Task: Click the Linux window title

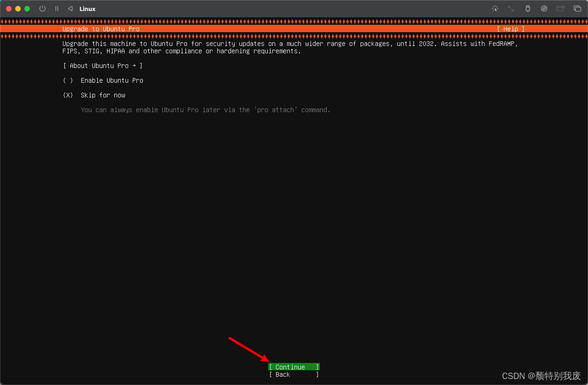Action: (x=87, y=9)
